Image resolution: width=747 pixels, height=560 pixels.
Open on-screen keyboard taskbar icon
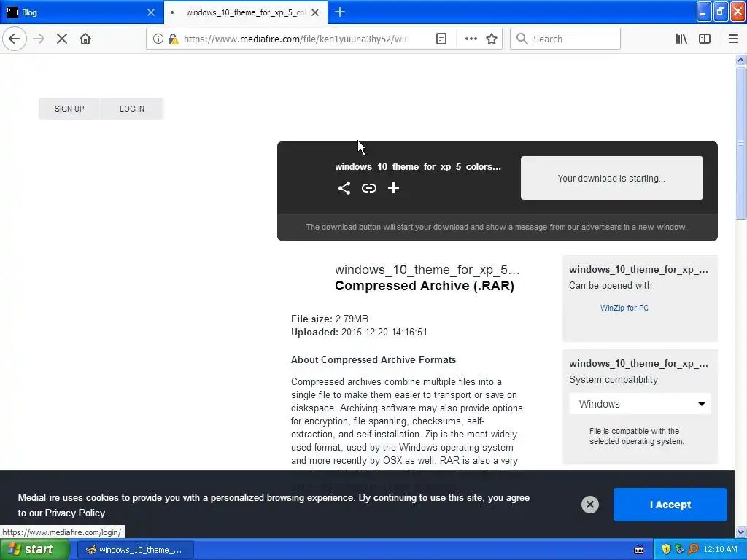click(639, 550)
